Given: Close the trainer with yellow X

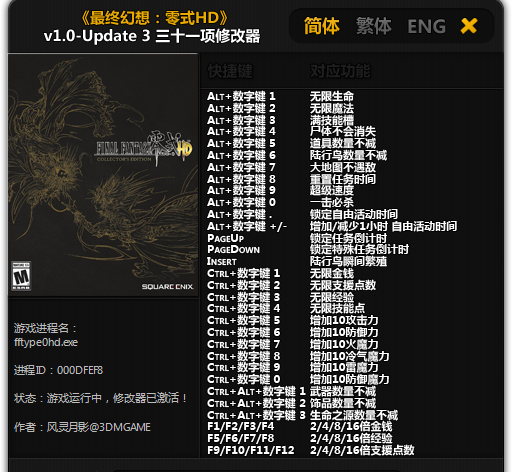Looking at the screenshot, I should [469, 26].
